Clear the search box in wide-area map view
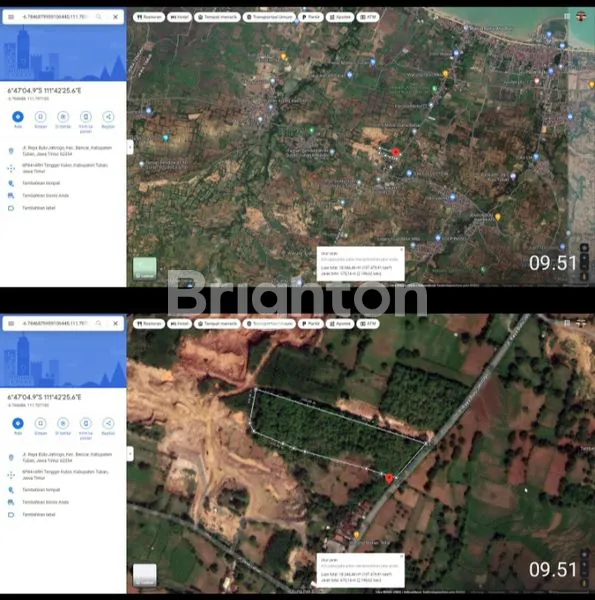Image resolution: width=595 pixels, height=600 pixels. (x=116, y=17)
